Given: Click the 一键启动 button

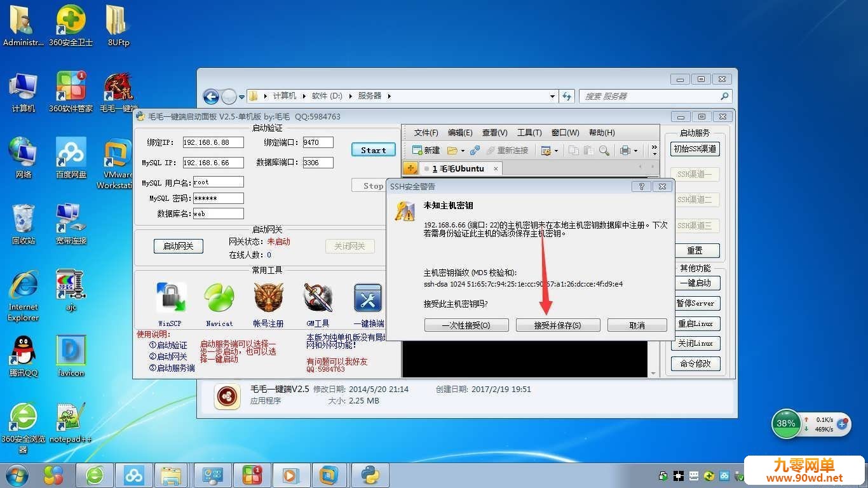Looking at the screenshot, I should [695, 283].
